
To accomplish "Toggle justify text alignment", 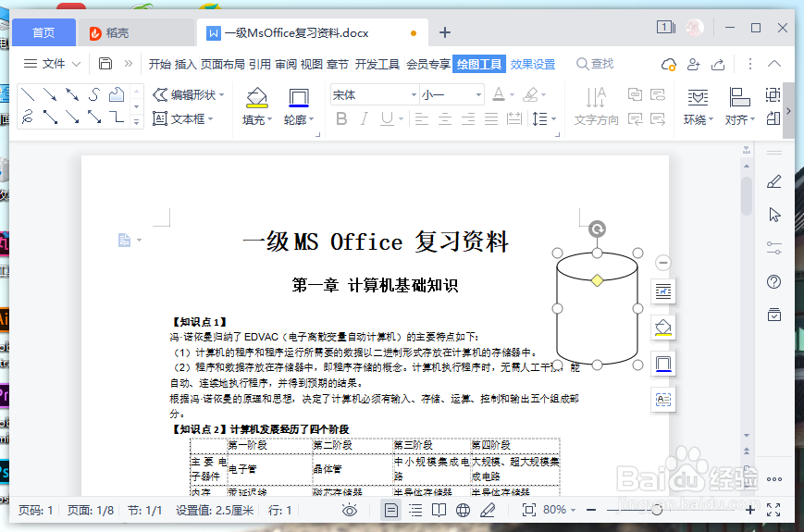I will (490, 119).
